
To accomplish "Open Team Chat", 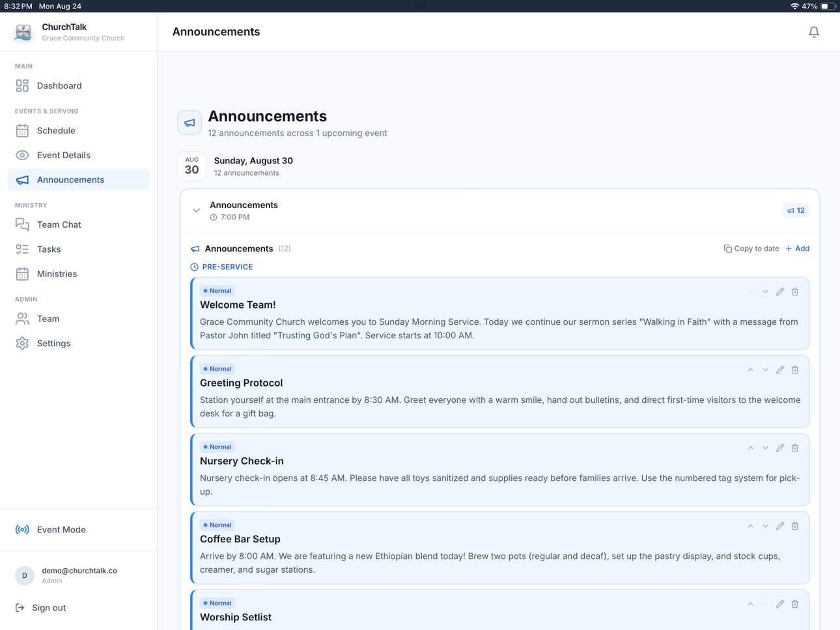I will (x=78, y=225).
